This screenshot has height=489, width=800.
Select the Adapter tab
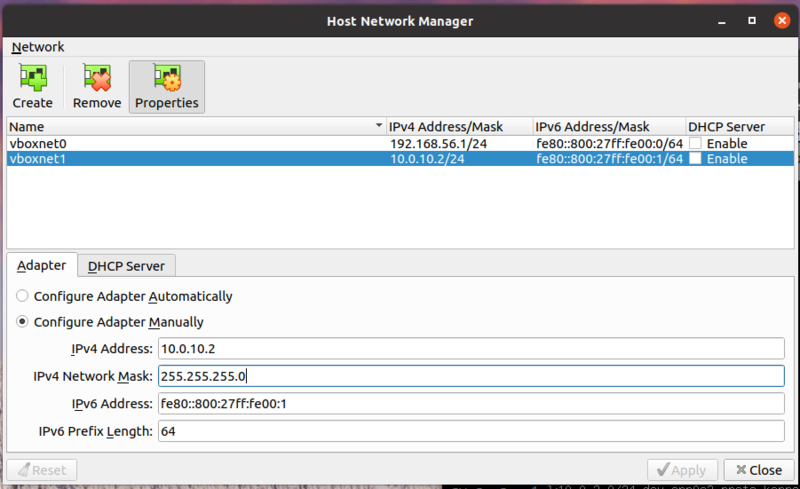[42, 266]
